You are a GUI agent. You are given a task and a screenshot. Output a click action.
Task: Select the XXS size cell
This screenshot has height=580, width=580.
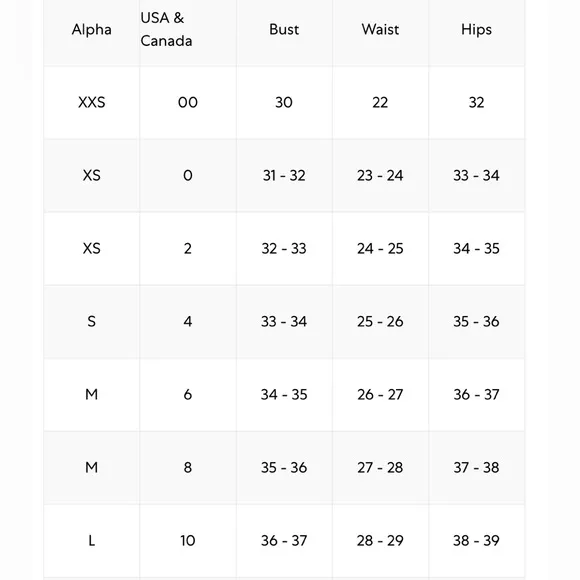[x=92, y=102]
